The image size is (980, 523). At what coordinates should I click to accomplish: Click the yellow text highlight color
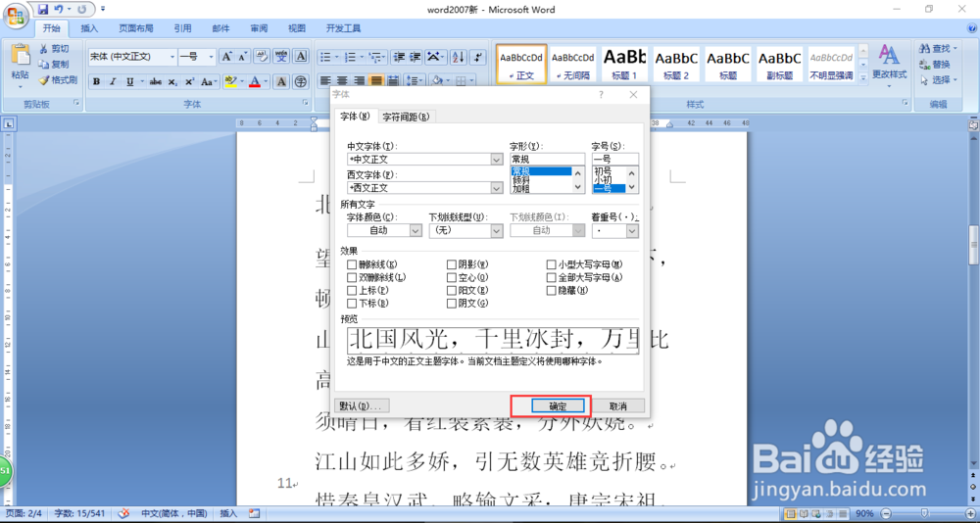coord(230,82)
